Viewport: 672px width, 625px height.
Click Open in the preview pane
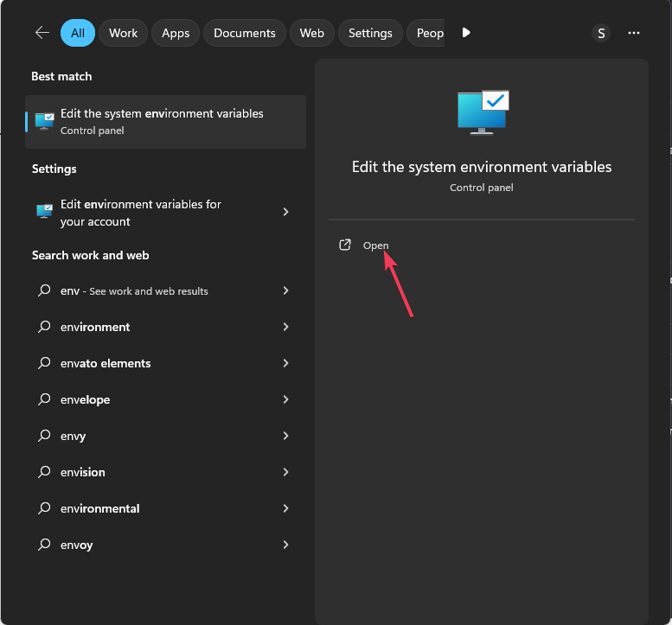376,246
